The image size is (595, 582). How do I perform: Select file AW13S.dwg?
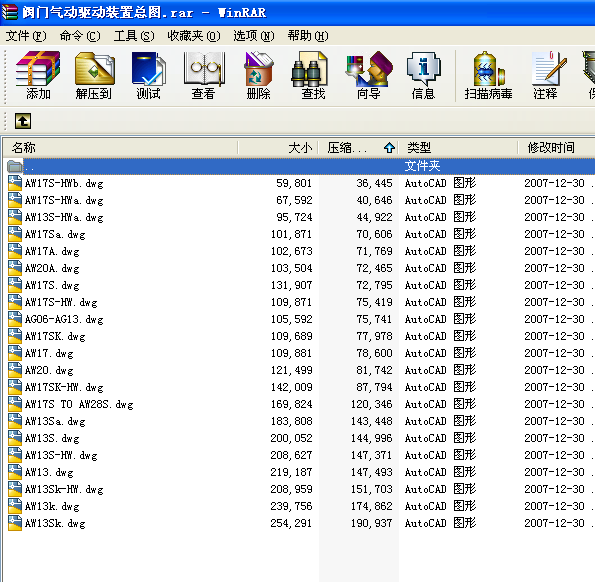(x=52, y=439)
